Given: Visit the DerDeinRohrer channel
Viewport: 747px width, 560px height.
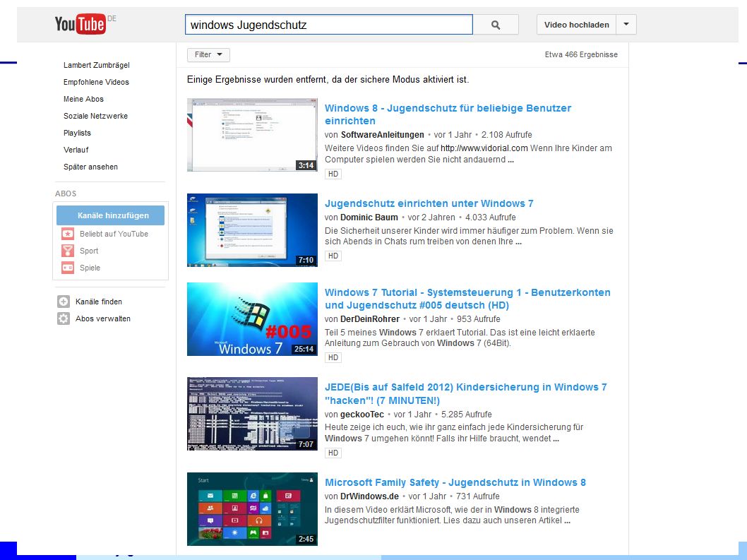Looking at the screenshot, I should [370, 319].
